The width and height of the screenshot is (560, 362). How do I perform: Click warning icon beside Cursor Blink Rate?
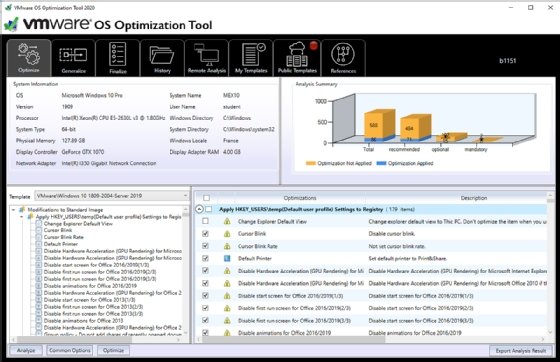(227, 246)
